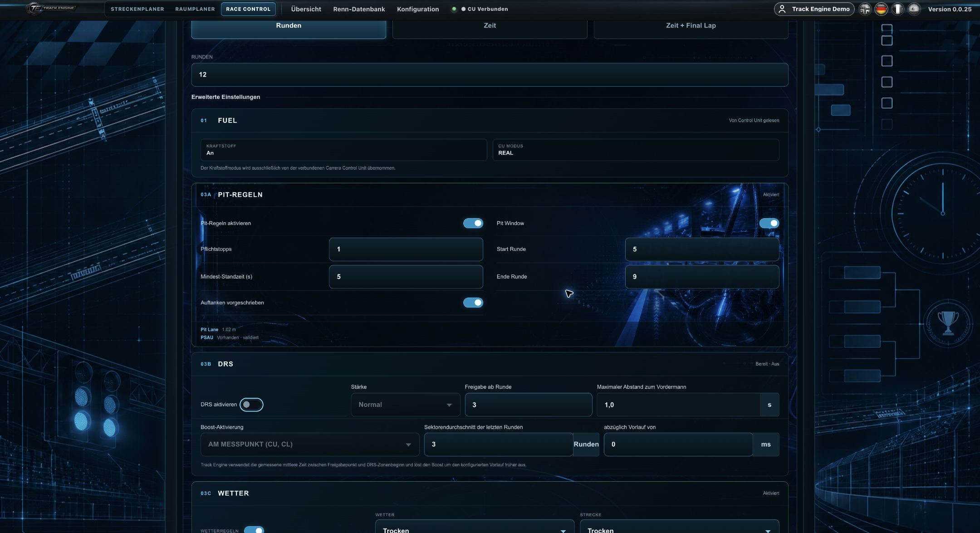
Task: Select the Race Control module tab
Action: coord(248,9)
